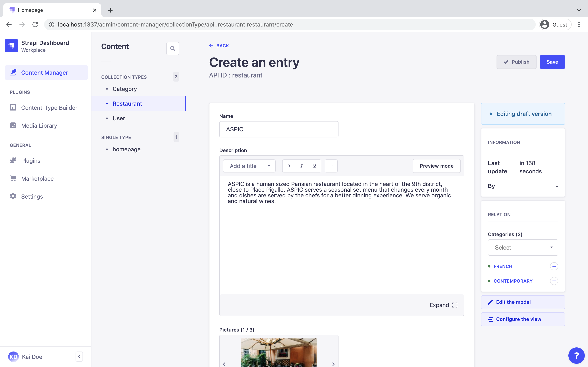Toggle underline formatting on description text
The image size is (588, 367).
pyautogui.click(x=315, y=166)
